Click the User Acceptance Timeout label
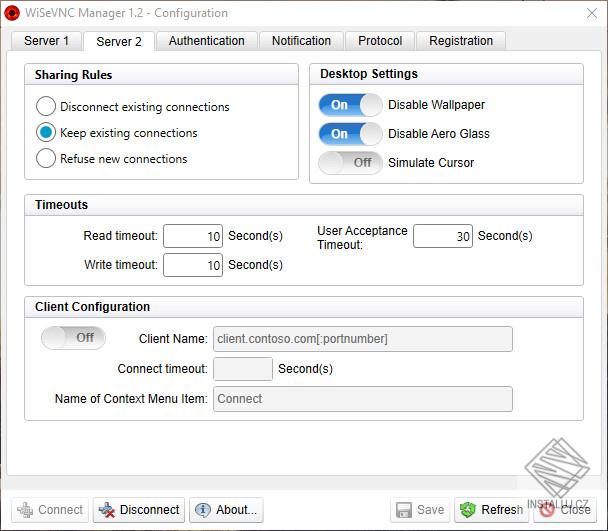The width and height of the screenshot is (608, 531). pos(362,237)
